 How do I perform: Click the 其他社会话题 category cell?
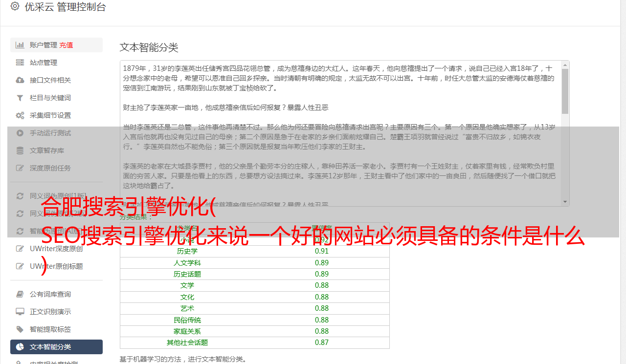point(187,343)
